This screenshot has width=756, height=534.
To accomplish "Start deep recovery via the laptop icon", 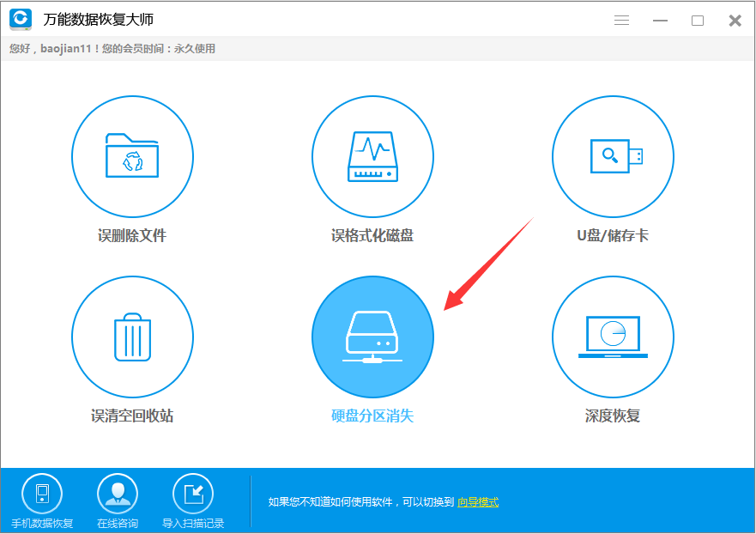I will pos(613,337).
